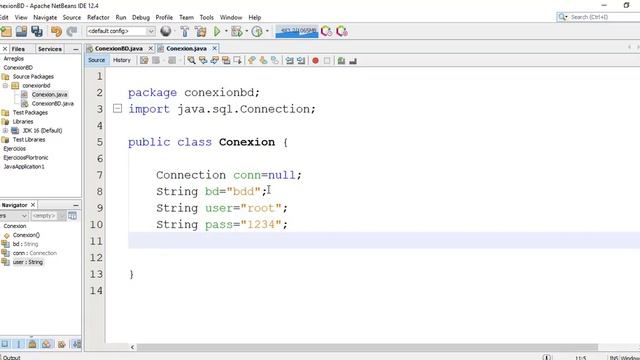The height and width of the screenshot is (360, 640).
Task: Click the Previous Bookmark icon
Action: [x=251, y=60]
